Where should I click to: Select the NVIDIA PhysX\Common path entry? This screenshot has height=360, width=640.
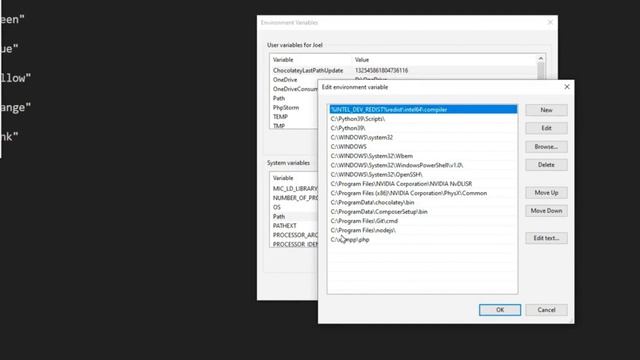423,193
